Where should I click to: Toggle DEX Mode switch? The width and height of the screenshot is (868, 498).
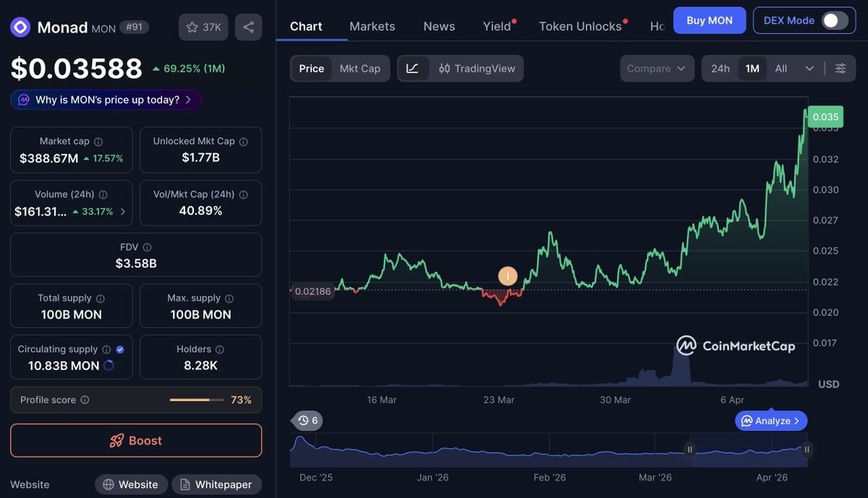(835, 20)
